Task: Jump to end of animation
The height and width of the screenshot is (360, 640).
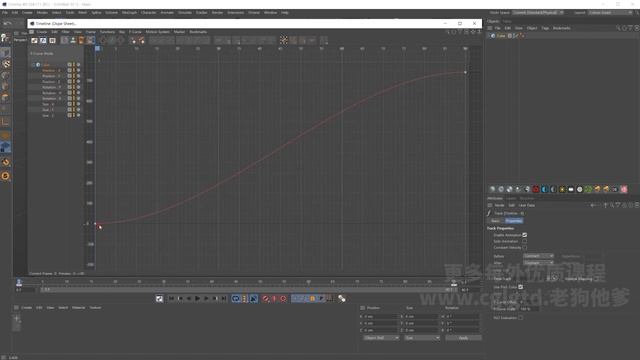Action: [224, 299]
